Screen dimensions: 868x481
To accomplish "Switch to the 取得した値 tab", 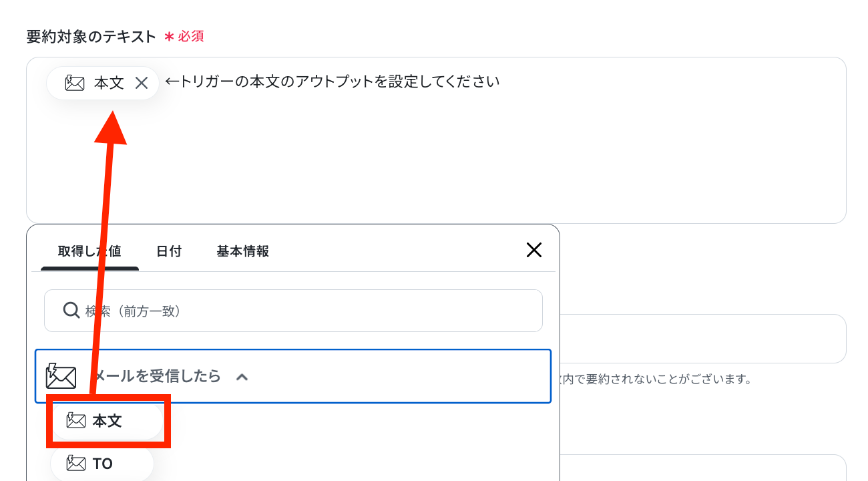I will click(89, 252).
